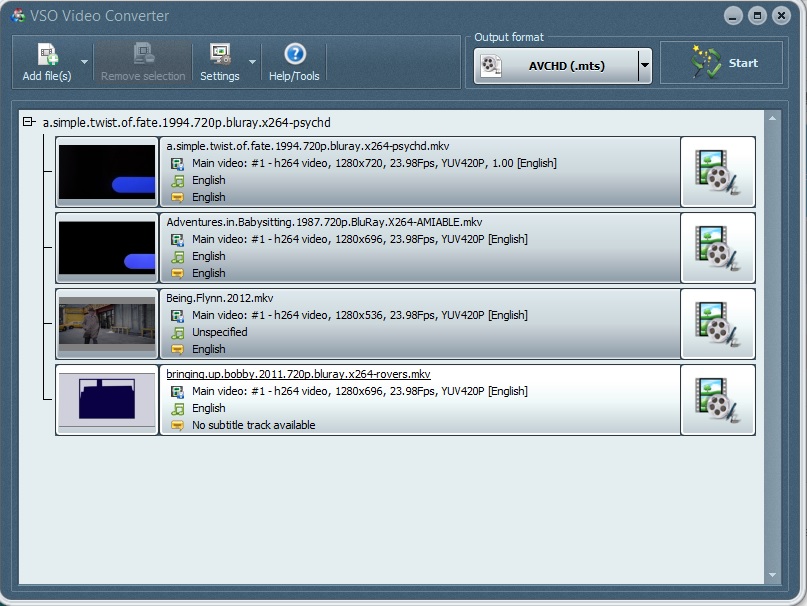Image resolution: width=807 pixels, height=606 pixels.
Task: Click Unspecified audio icon of Being.Flynn.2012
Action: coord(178,333)
